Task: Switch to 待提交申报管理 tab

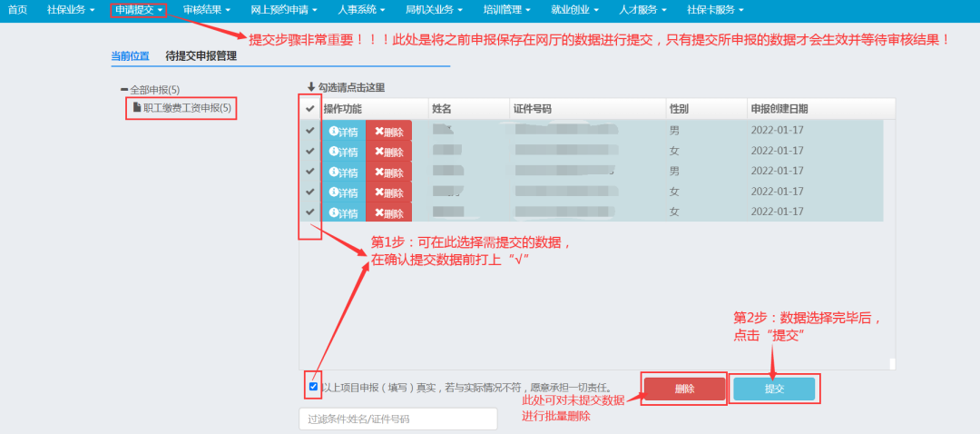Action: click(x=201, y=56)
